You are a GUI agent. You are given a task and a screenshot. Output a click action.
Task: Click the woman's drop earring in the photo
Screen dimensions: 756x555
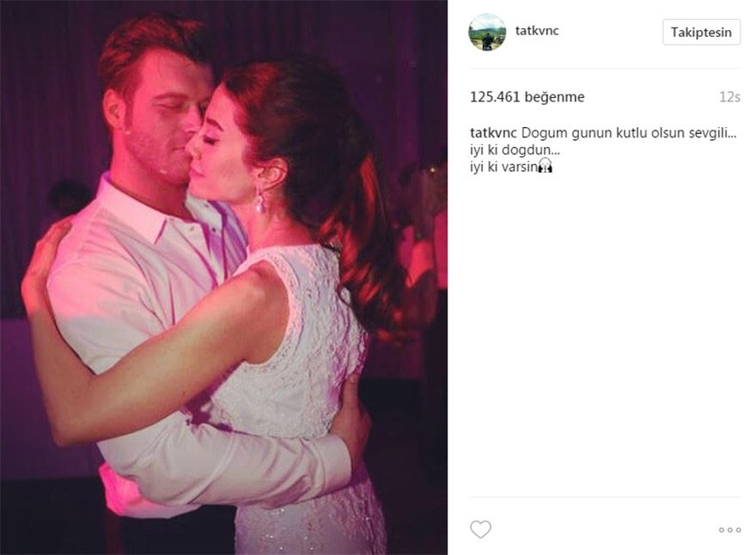(x=259, y=201)
